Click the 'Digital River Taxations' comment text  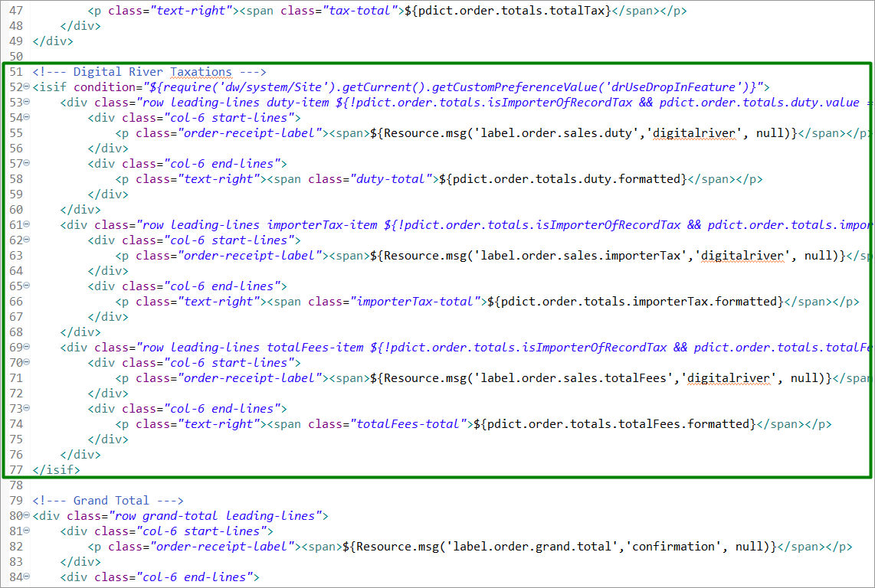click(152, 72)
